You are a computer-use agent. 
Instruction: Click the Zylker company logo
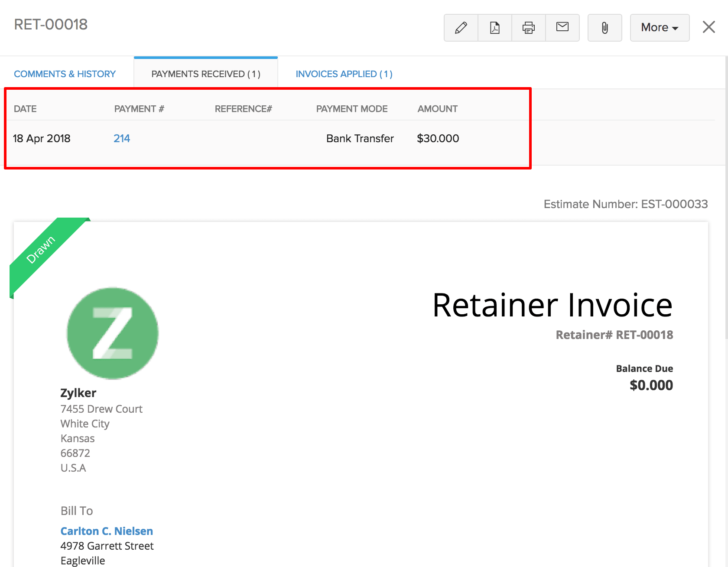[x=113, y=333]
